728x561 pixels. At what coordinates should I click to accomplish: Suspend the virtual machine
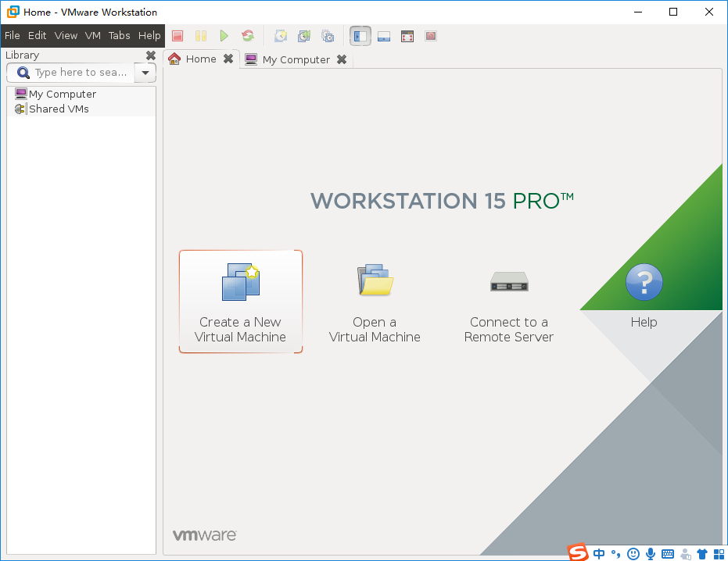pyautogui.click(x=200, y=36)
